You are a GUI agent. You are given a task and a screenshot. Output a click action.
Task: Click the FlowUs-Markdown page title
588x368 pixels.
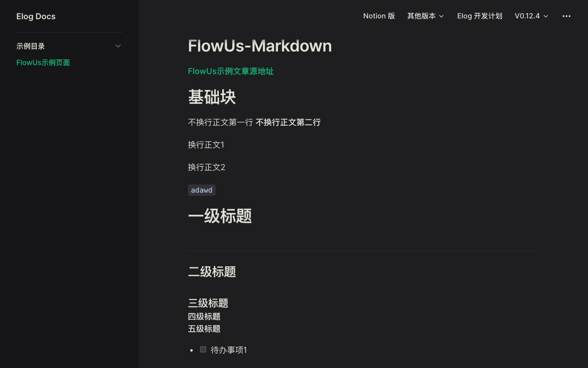pyautogui.click(x=260, y=45)
